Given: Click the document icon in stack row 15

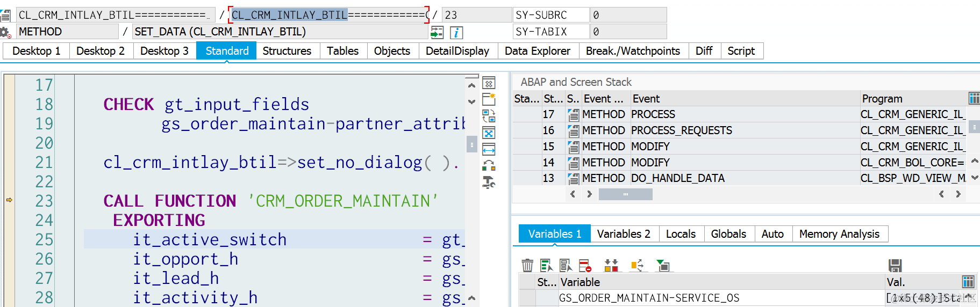Looking at the screenshot, I should 574,147.
